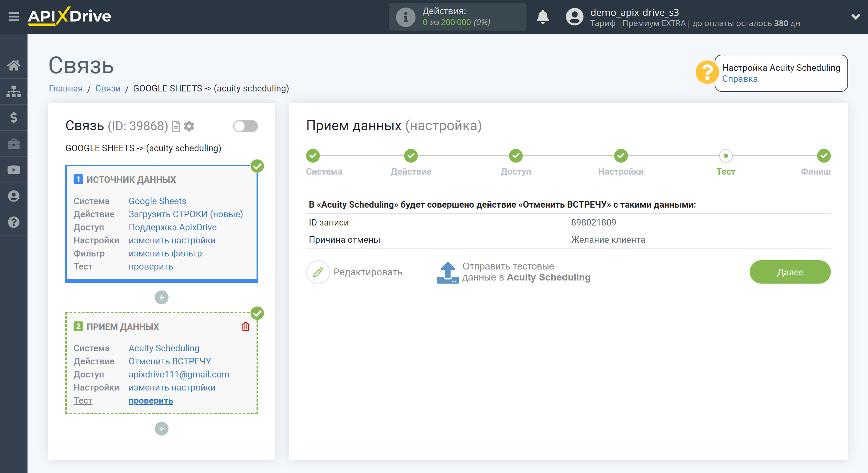Click source изменить настройки link
Viewport: 868px width, 473px height.
point(172,240)
